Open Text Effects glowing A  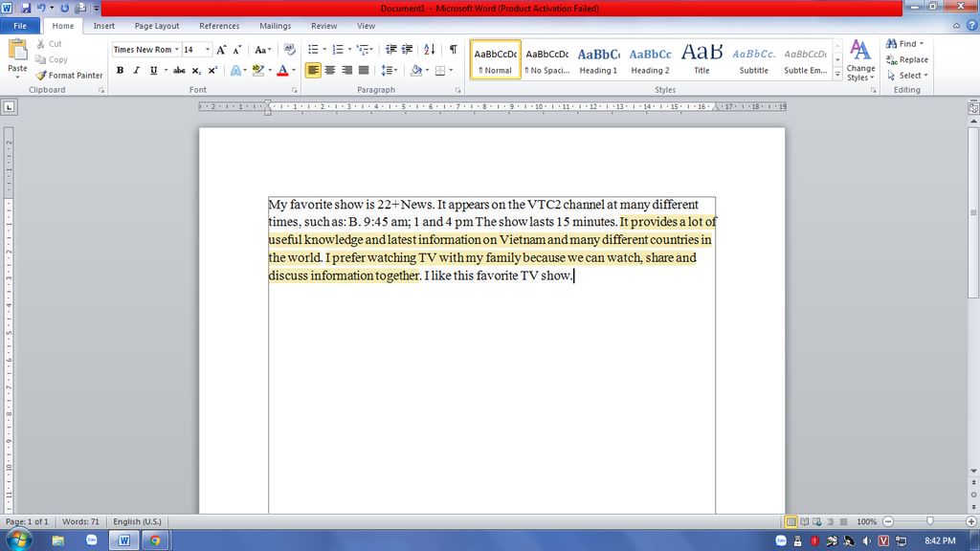click(235, 71)
